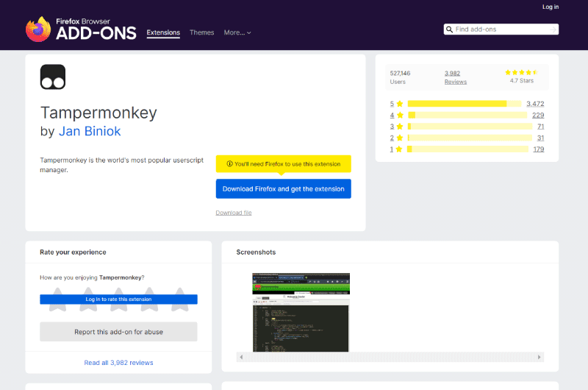Image resolution: width=588 pixels, height=390 pixels.
Task: Open the 3,982 Reviews link
Action: point(455,77)
